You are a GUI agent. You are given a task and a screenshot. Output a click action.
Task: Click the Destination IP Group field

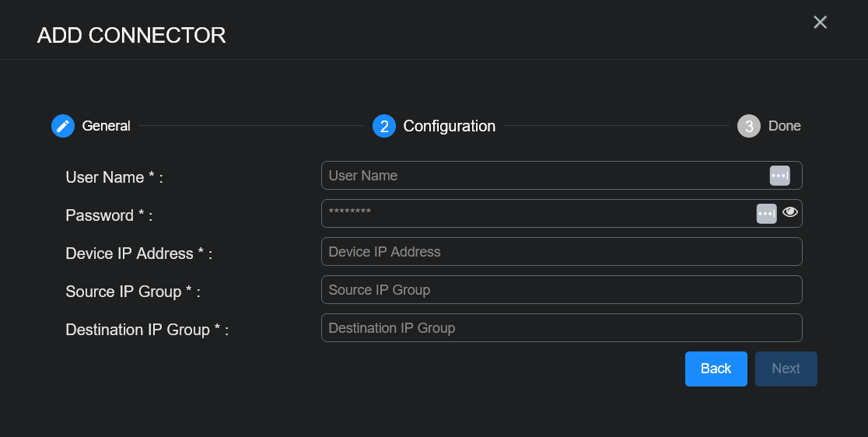coord(561,328)
